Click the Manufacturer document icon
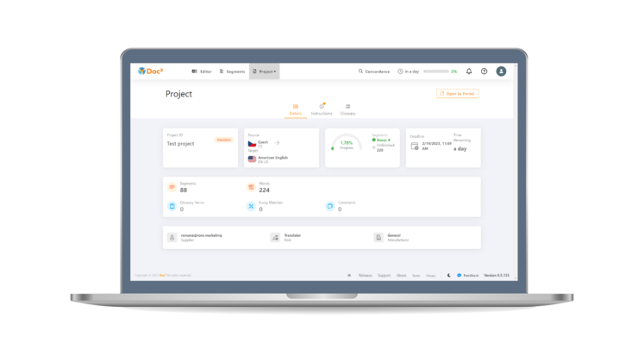 (378, 237)
